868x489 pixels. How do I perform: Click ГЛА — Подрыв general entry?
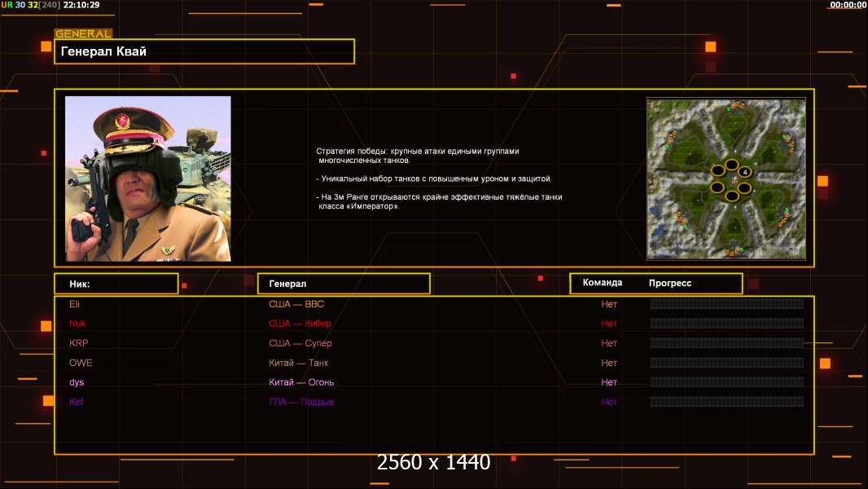tap(301, 402)
